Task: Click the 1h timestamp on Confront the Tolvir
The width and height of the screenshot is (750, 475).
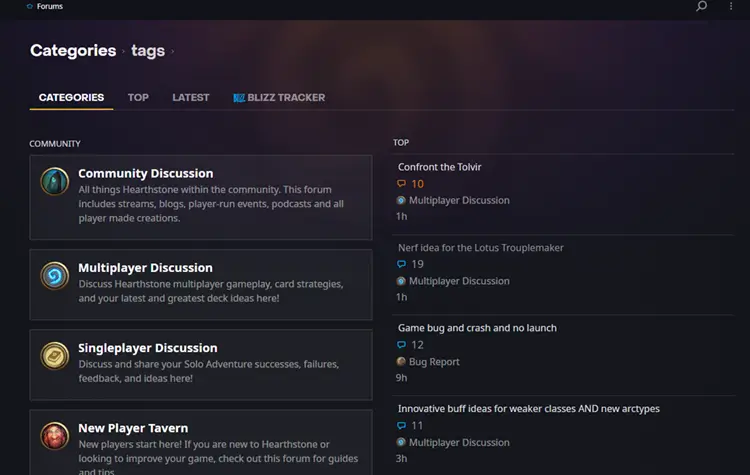Action: 401,217
